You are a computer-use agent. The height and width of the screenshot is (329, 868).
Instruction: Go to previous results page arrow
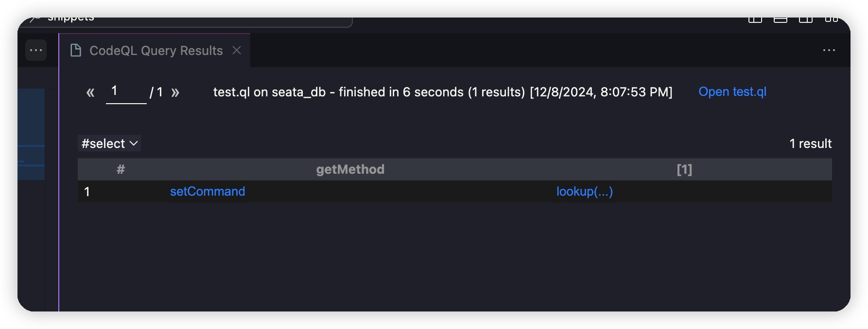pyautogui.click(x=90, y=92)
